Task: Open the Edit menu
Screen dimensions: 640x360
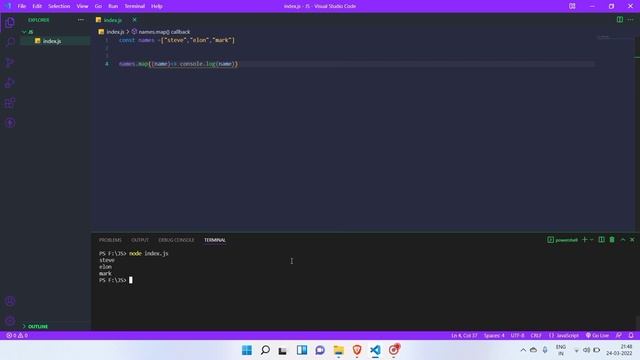Action: pos(37,6)
